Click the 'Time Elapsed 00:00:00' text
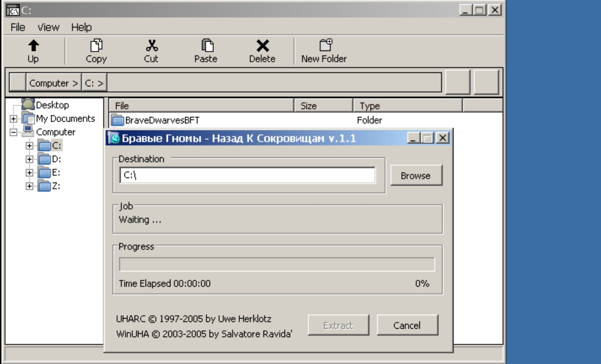The image size is (601, 364). tap(165, 283)
